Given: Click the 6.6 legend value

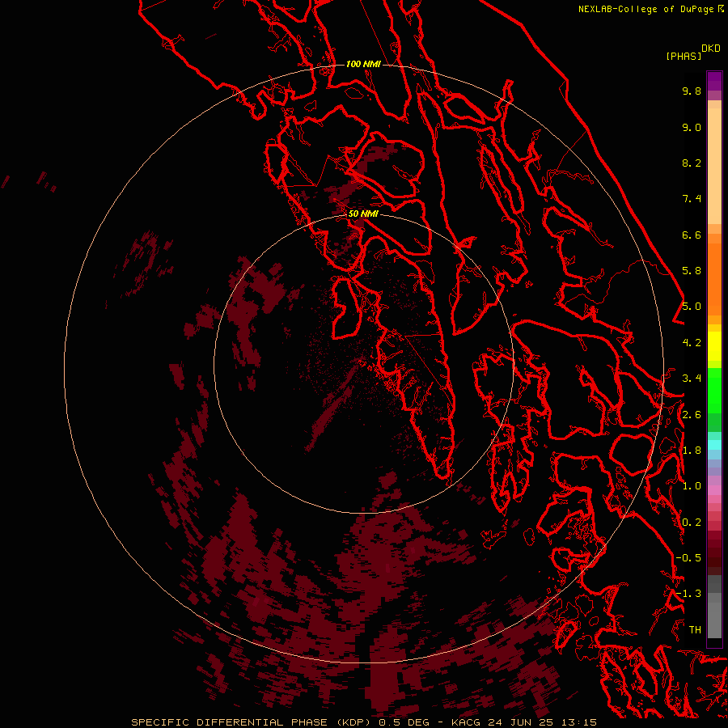Looking at the screenshot, I should (x=692, y=235).
